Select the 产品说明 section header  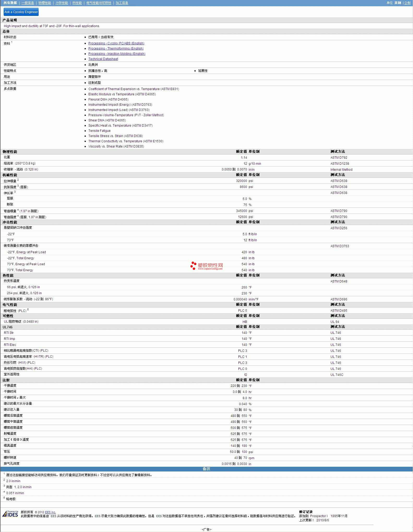tap(10, 20)
